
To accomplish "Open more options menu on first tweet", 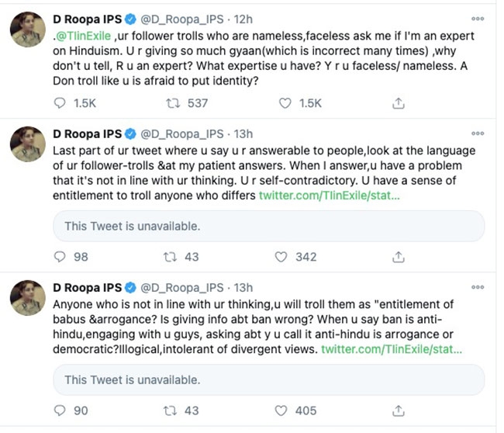I will tap(478, 18).
